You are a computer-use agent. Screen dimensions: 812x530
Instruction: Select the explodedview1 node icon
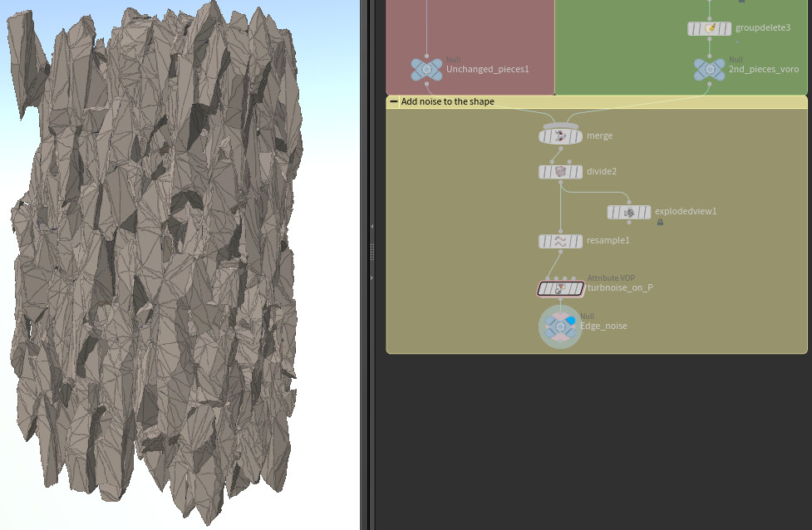(629, 212)
